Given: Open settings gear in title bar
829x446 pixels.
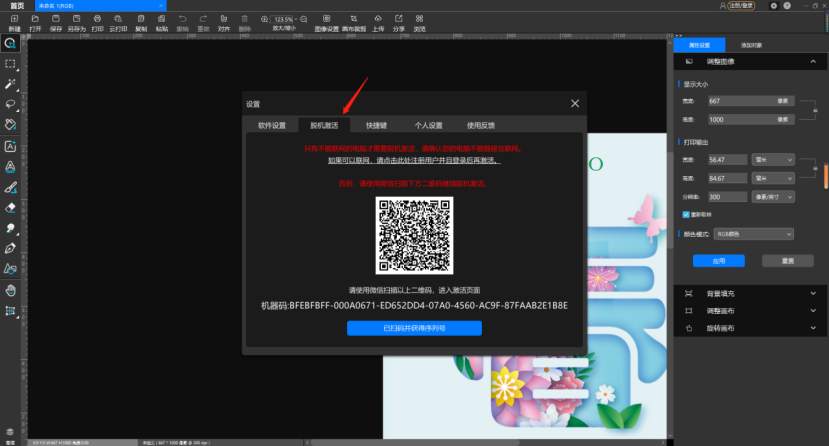Looking at the screenshot, I should (x=773, y=5).
